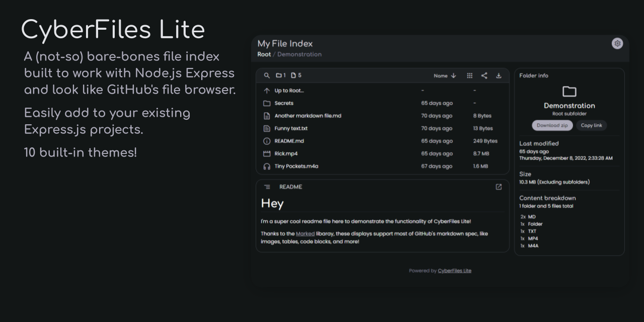Click the 1x M4A breakdown entry
The image size is (644, 322).
[529, 246]
